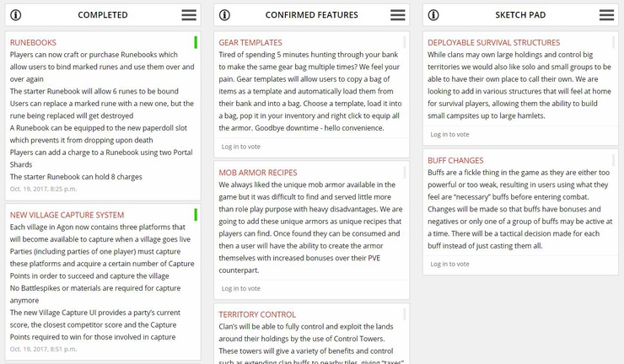Open the Completed column hamburger menu

[189, 15]
